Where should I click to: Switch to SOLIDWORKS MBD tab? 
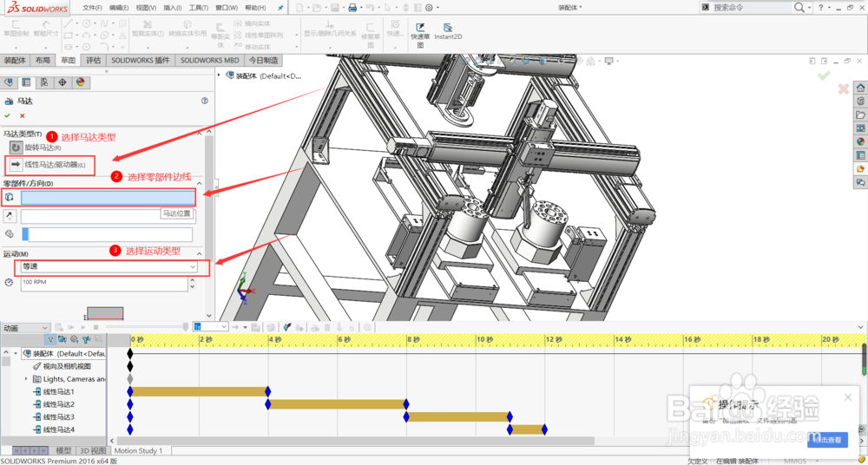tap(210, 61)
